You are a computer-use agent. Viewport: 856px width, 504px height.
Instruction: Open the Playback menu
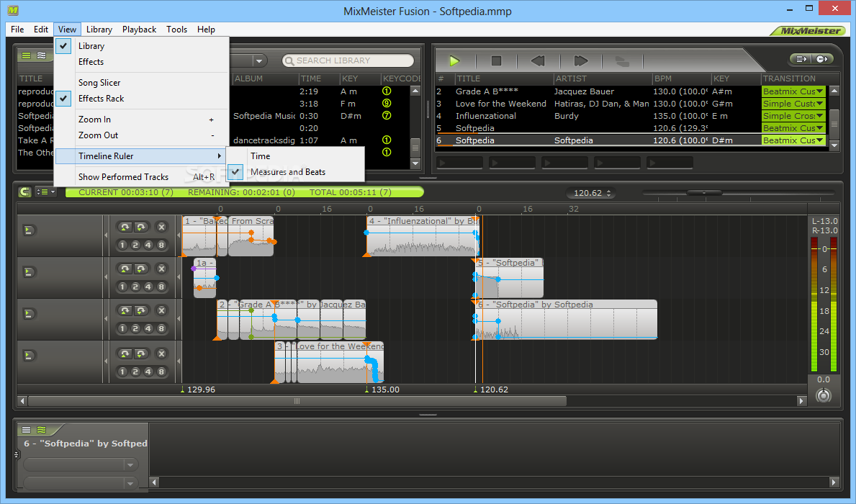pos(139,30)
